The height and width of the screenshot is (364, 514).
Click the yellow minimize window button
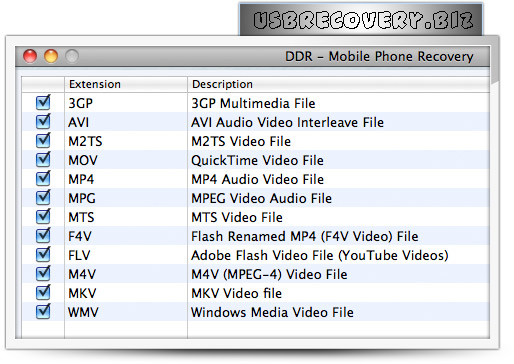click(51, 56)
